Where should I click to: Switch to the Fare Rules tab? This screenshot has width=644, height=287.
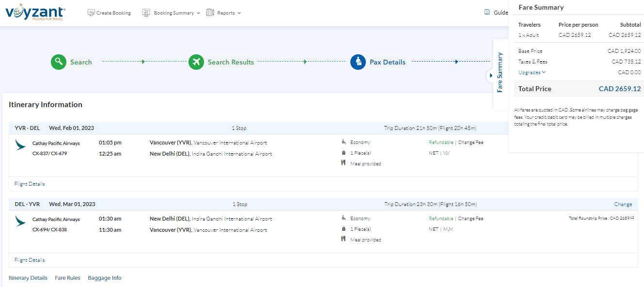point(67,278)
